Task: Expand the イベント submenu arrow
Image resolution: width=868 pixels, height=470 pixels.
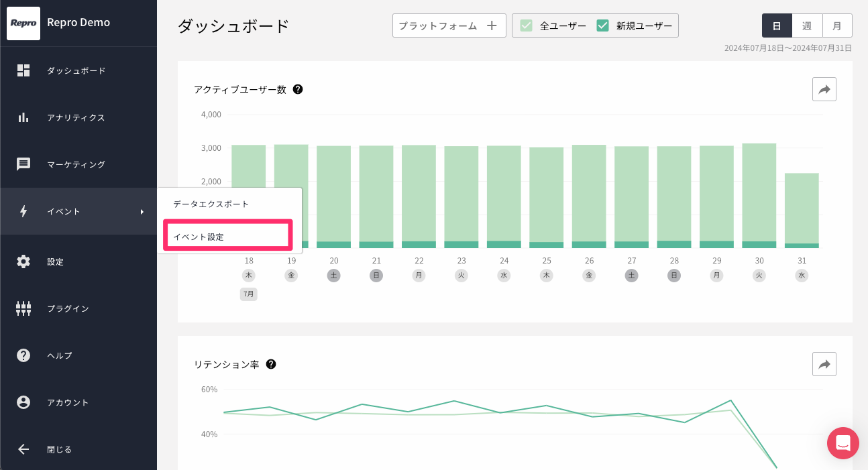Action: 142,212
